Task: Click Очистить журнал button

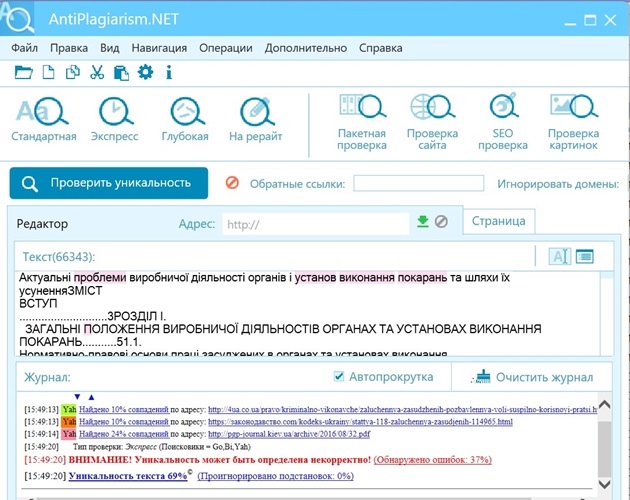Action: pyautogui.click(x=532, y=377)
